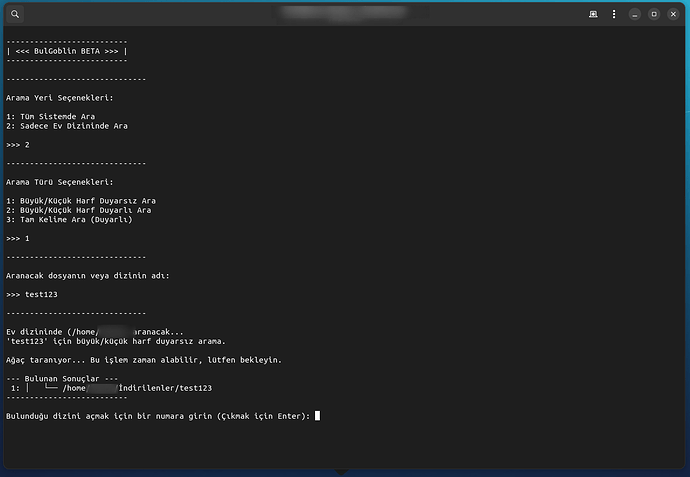The width and height of the screenshot is (690, 477).
Task: Click the 'Arama Yeri Seçenekleri' heading
Action: (x=59, y=98)
